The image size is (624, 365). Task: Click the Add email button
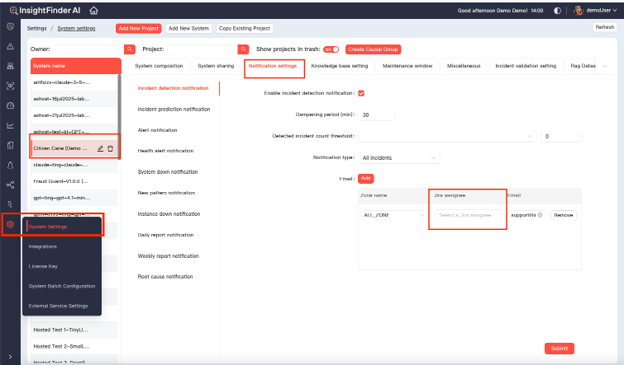(x=366, y=178)
